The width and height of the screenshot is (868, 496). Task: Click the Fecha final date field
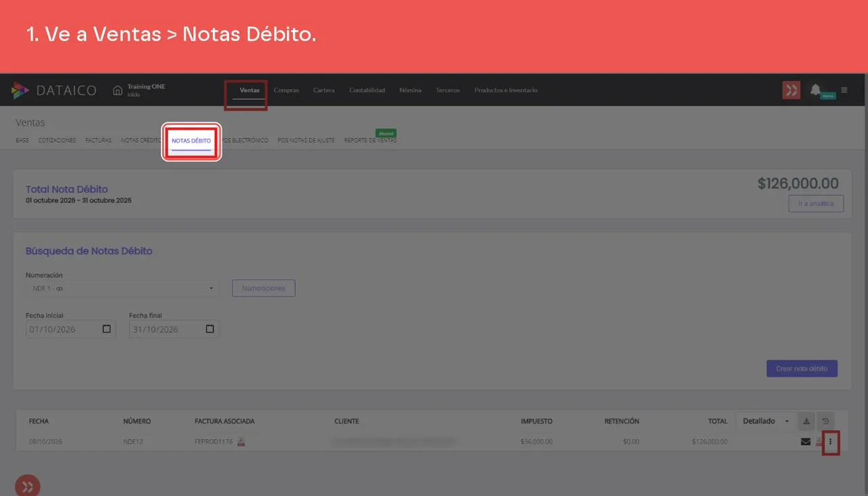click(174, 329)
